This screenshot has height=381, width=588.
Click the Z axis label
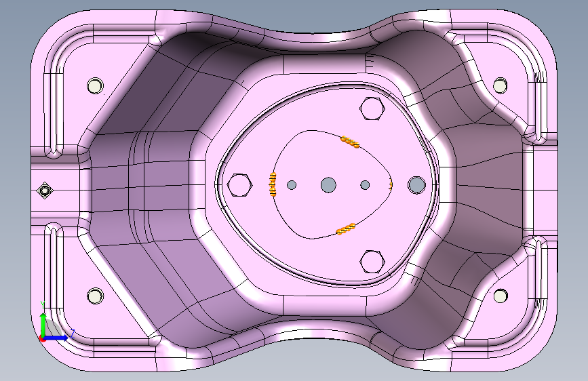coord(73,332)
